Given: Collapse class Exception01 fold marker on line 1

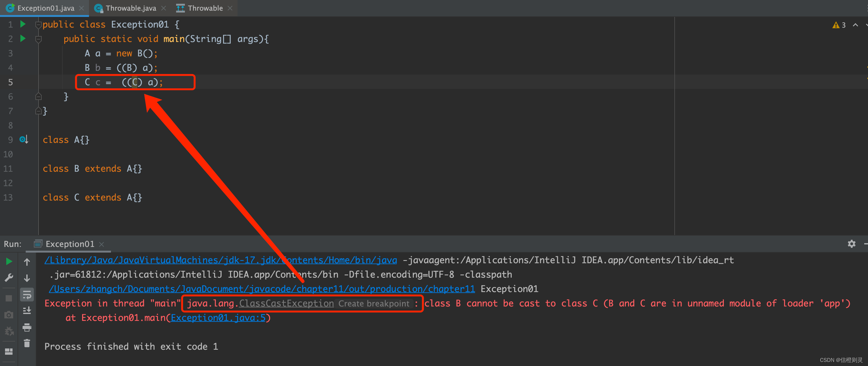Looking at the screenshot, I should (39, 25).
